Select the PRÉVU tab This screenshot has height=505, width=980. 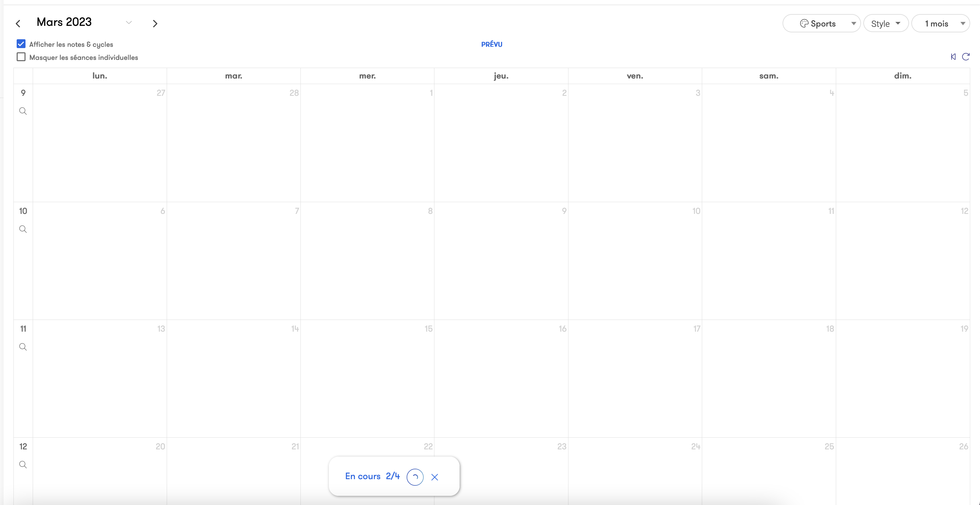pos(492,44)
